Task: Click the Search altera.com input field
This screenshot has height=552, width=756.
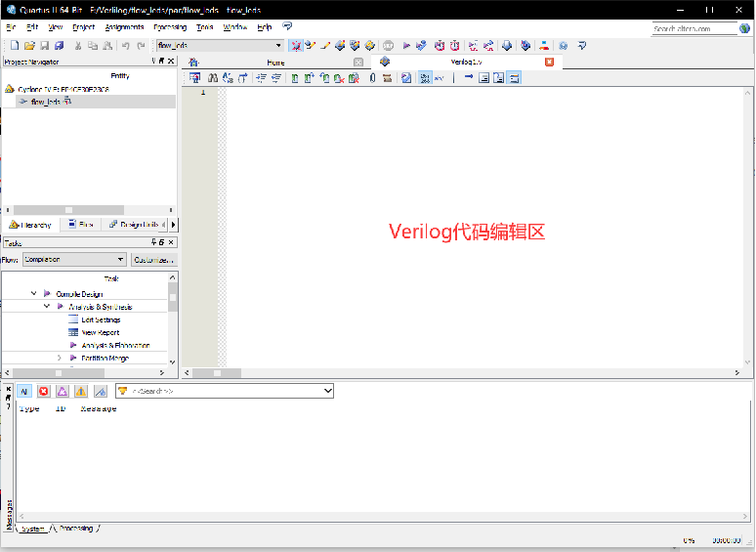Action: [694, 28]
